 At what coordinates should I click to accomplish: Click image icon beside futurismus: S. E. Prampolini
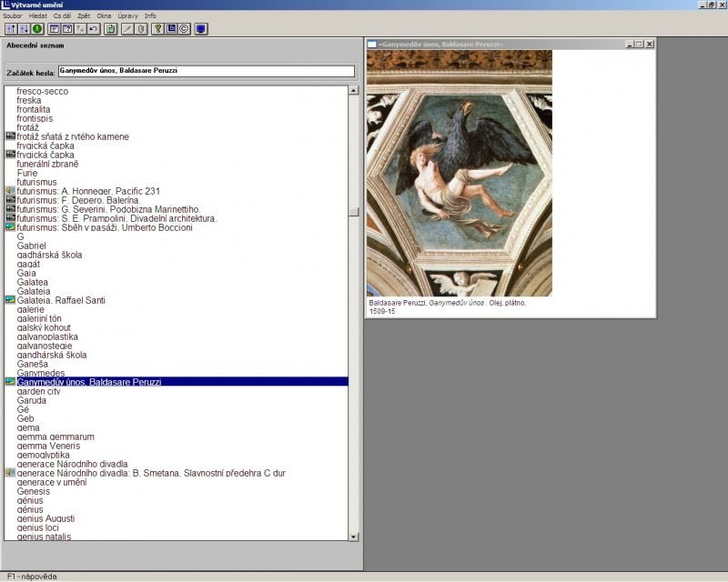[x=10, y=218]
